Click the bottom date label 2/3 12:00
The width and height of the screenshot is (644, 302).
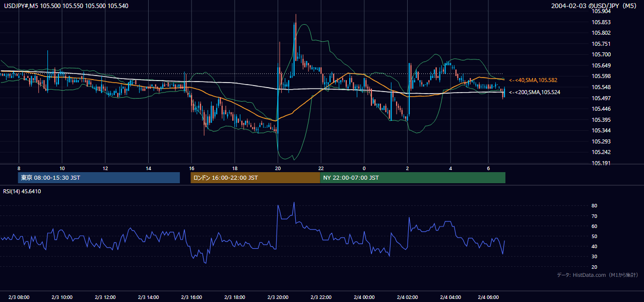105,297
